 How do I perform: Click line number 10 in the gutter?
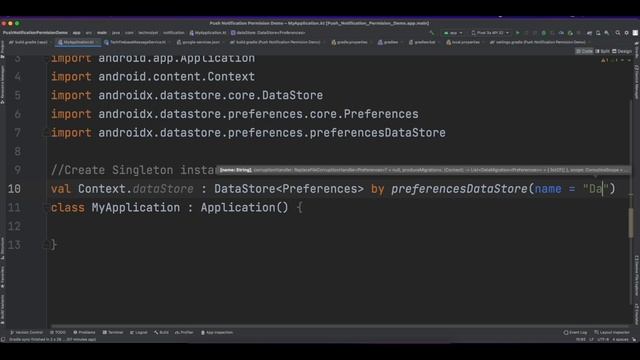(x=14, y=189)
